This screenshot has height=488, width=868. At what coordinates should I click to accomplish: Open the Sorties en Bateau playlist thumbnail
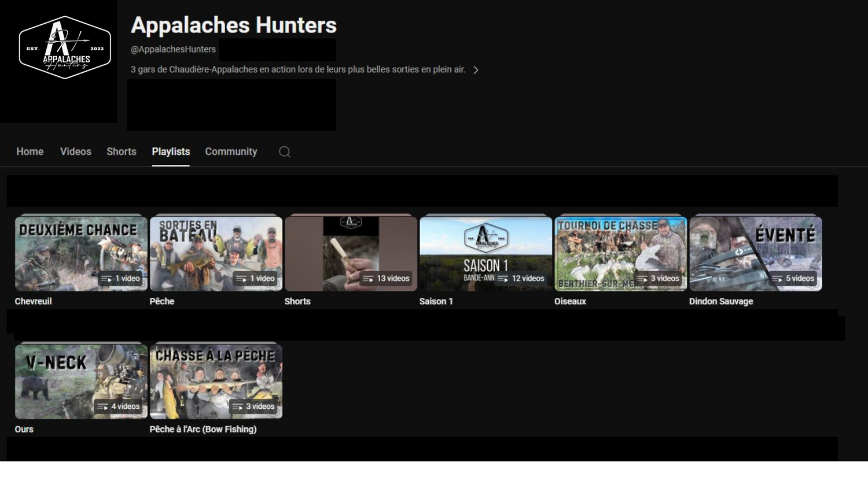pyautogui.click(x=216, y=253)
